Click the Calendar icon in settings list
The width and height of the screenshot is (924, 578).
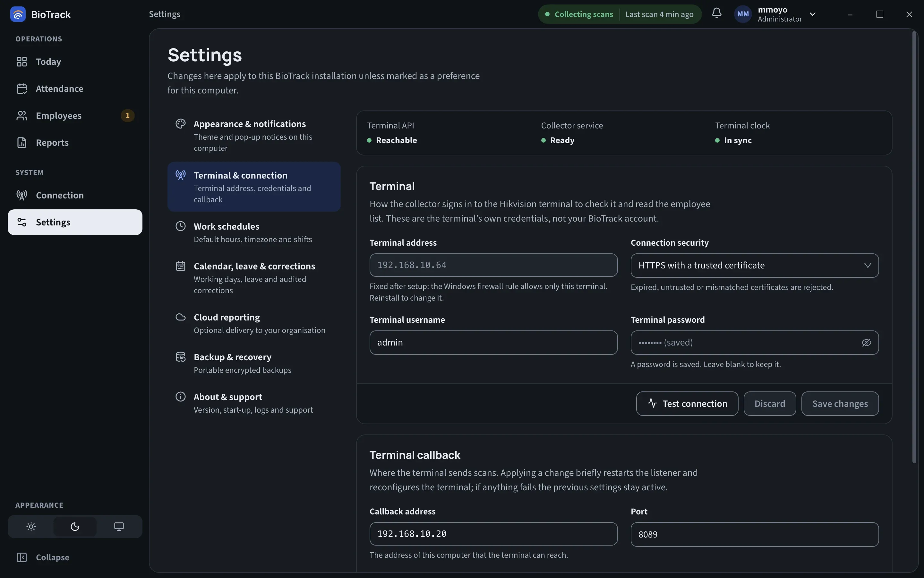point(180,266)
